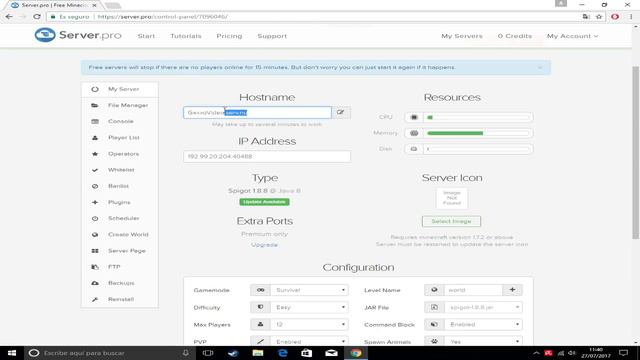Open the My Server sidebar item
640x360 pixels.
[120, 89]
